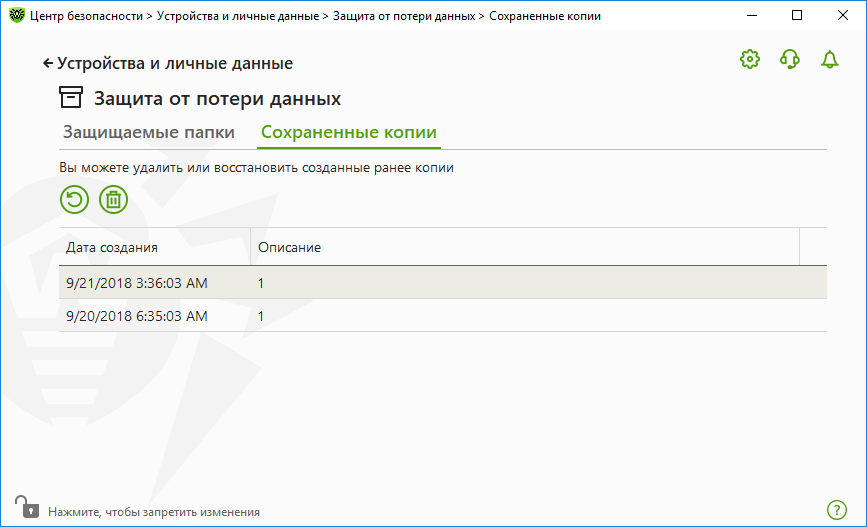Open support via the headset icon
867x527 pixels.
[x=790, y=59]
